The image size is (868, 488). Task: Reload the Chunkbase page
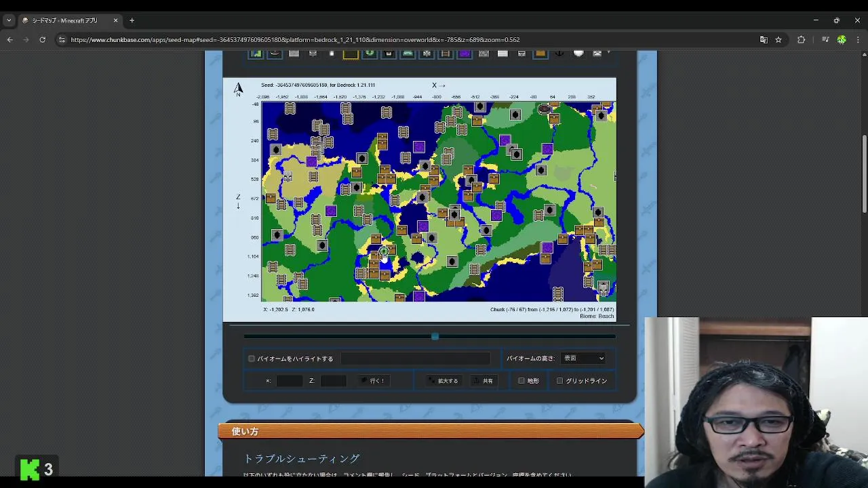pos(42,40)
